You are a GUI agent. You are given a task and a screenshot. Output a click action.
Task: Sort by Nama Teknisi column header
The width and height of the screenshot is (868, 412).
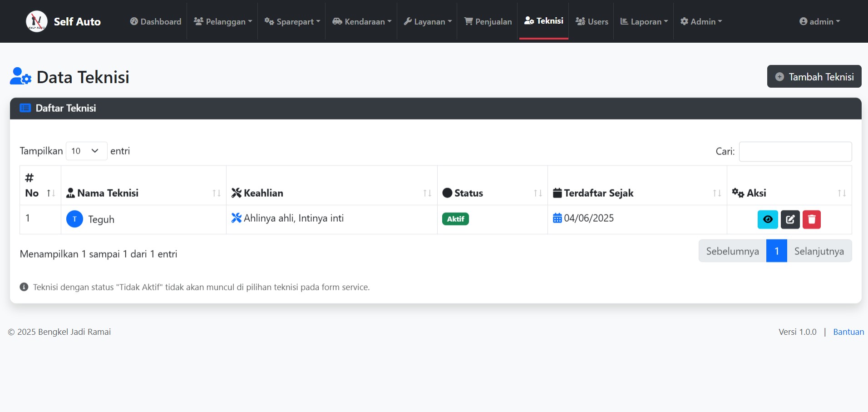(143, 185)
